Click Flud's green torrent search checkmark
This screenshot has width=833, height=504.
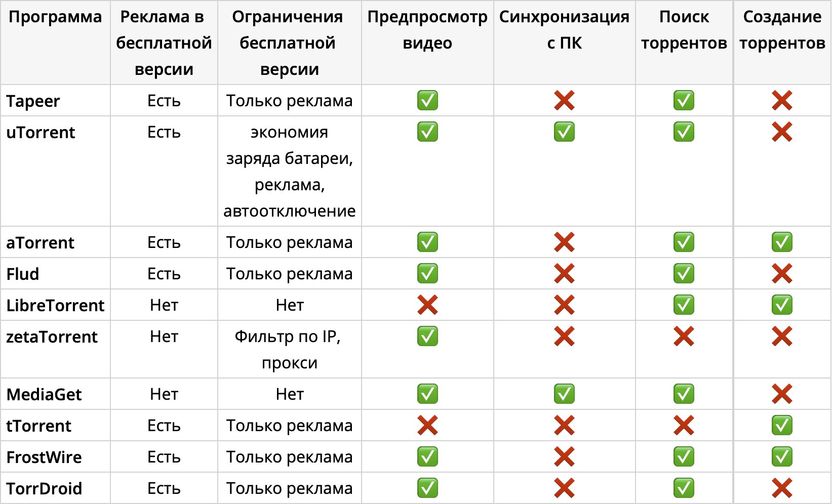684,274
